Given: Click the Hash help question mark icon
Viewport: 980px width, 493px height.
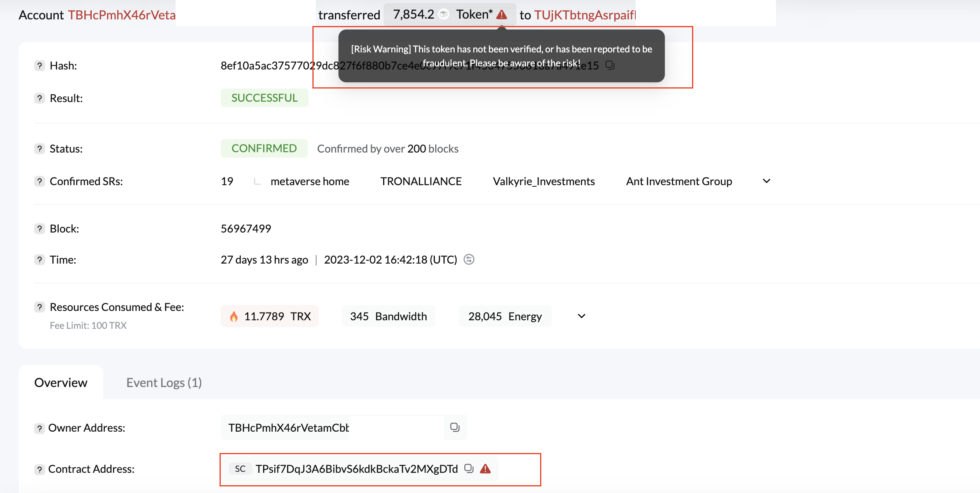Looking at the screenshot, I should (x=39, y=66).
